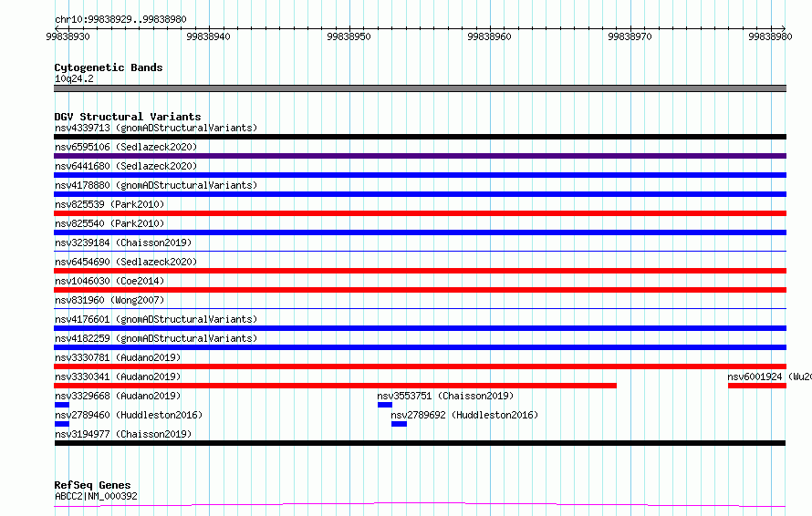This screenshot has width=812, height=516.
Task: Open the nsv3329668 Audano2019 label
Action: point(118,396)
